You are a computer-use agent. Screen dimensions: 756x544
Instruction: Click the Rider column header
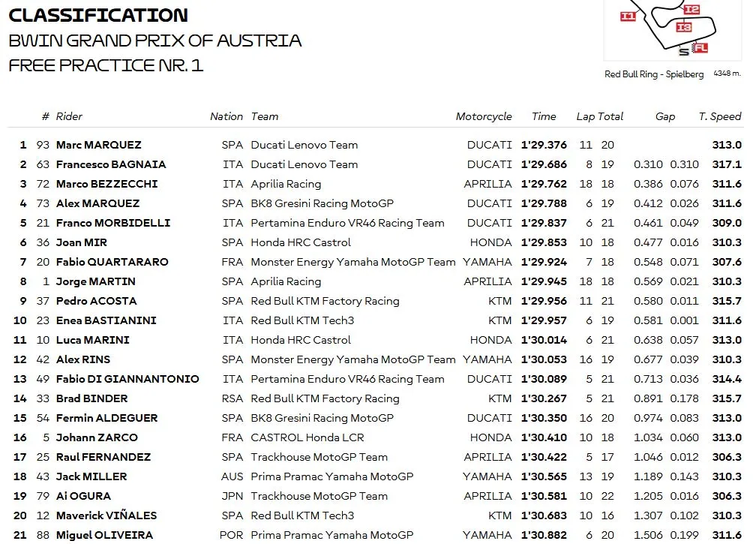69,116
